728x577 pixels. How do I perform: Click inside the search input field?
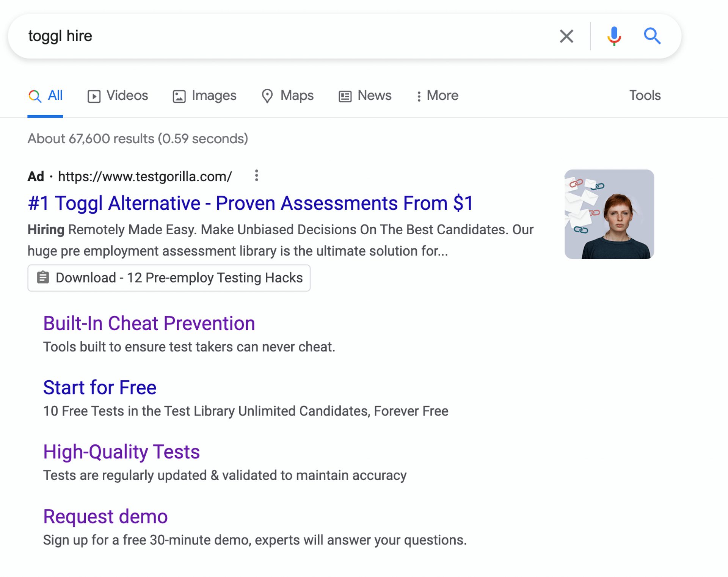pos(265,36)
